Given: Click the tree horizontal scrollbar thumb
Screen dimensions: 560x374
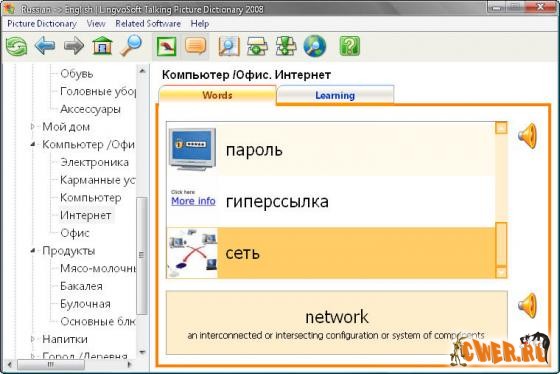Looking at the screenshot, I should coord(50,365).
